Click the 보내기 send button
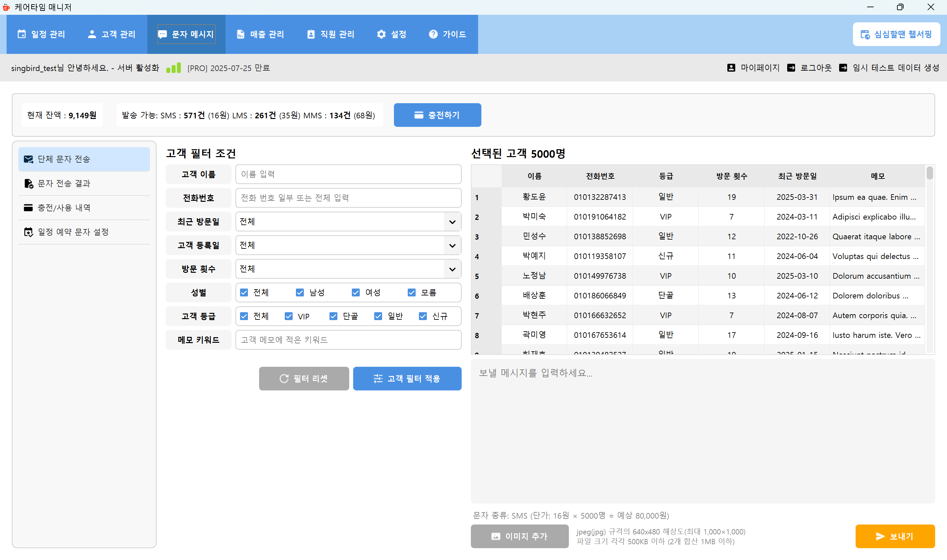This screenshot has width=947, height=560. (x=895, y=536)
